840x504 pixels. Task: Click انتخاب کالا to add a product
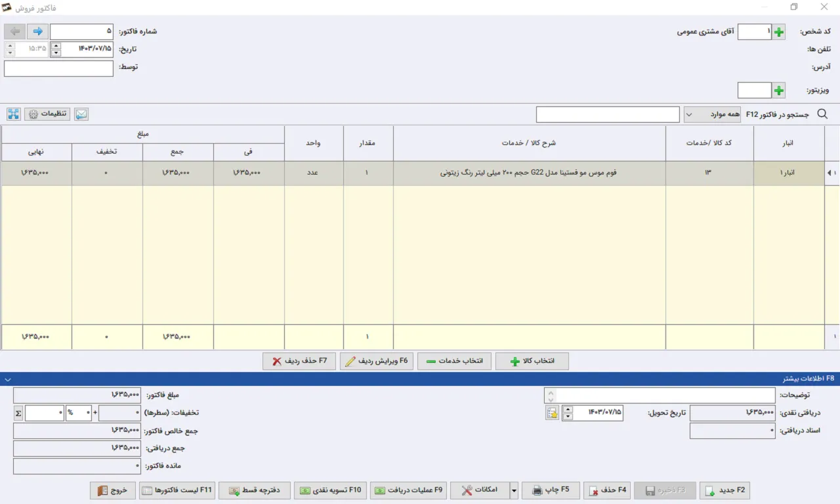click(x=532, y=362)
